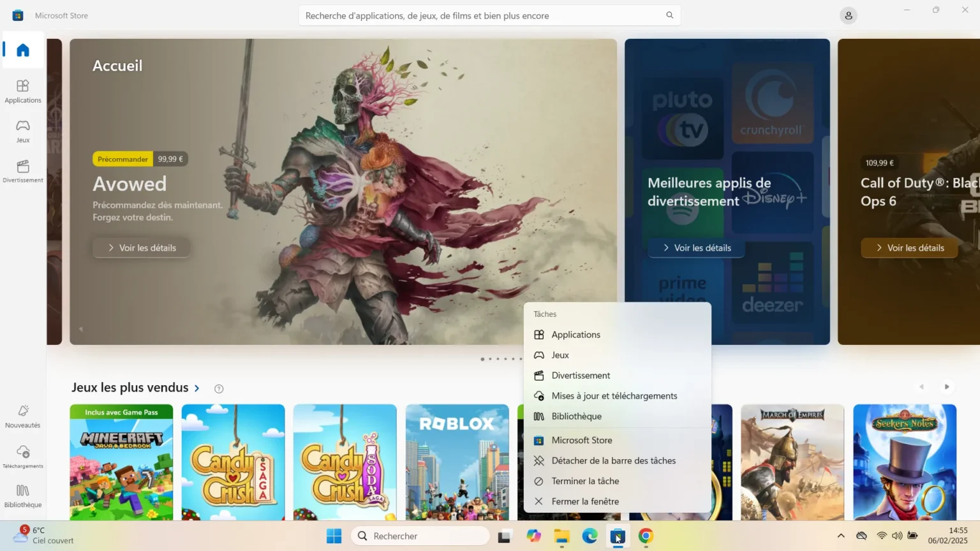Show hidden system tray icons
This screenshot has width=980, height=551.
coord(841,536)
